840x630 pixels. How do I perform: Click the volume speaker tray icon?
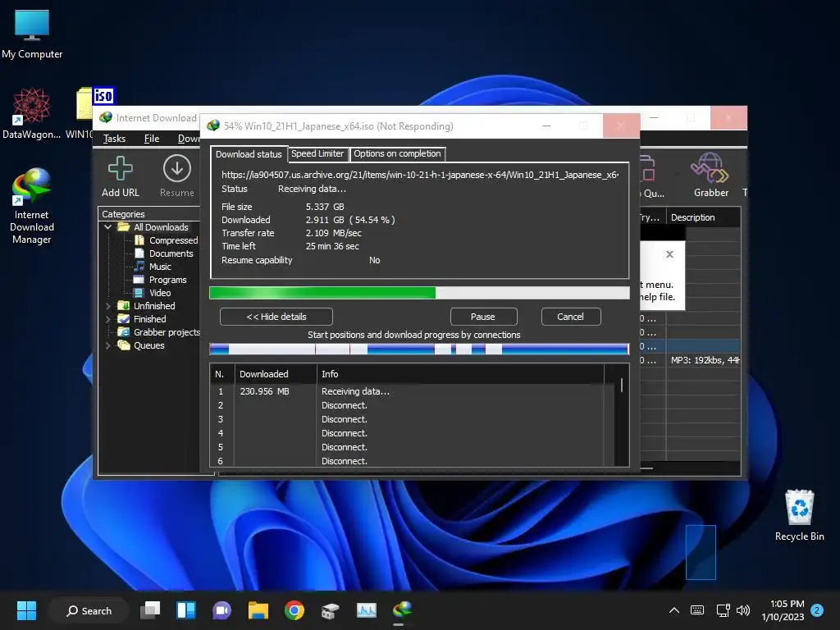coord(743,610)
